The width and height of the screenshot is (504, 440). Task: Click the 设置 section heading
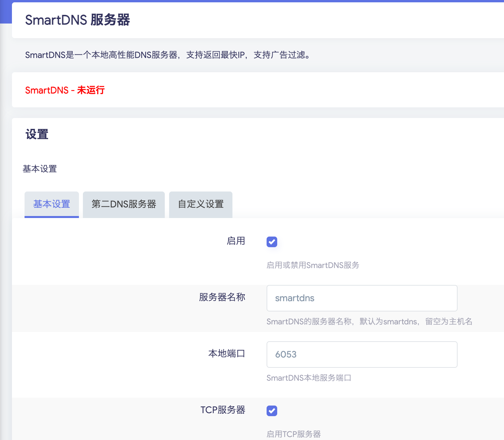click(x=36, y=134)
